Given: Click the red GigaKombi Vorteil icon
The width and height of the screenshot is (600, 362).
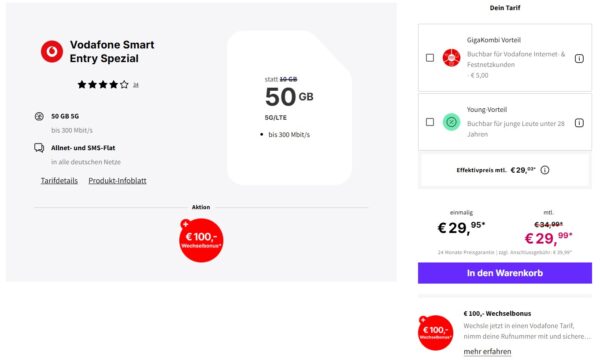Looking at the screenshot, I should point(452,58).
